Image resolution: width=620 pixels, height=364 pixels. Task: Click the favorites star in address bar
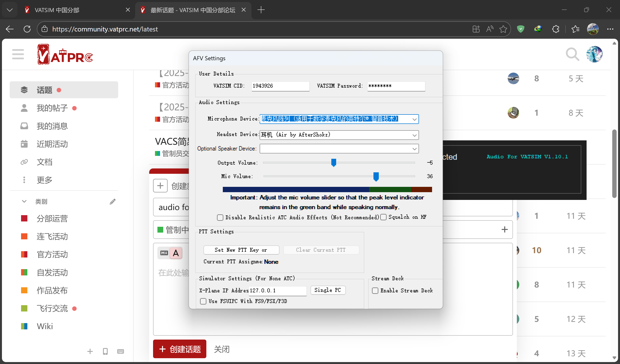[503, 29]
